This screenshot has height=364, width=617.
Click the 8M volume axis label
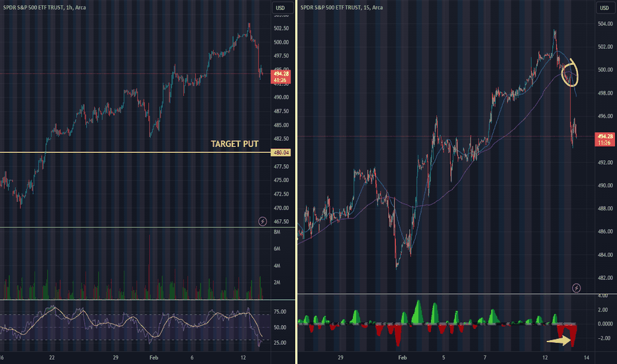[277, 232]
